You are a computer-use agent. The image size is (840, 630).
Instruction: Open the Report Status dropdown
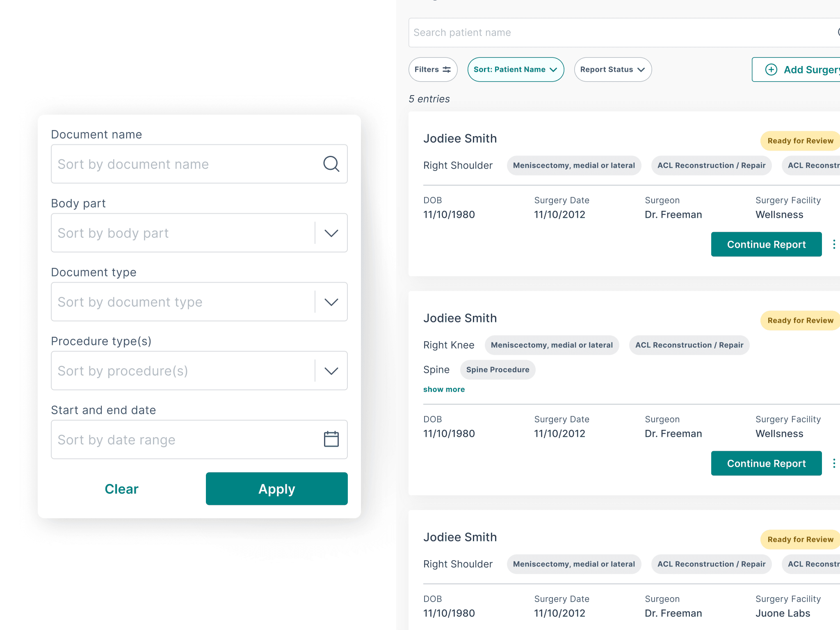click(612, 70)
